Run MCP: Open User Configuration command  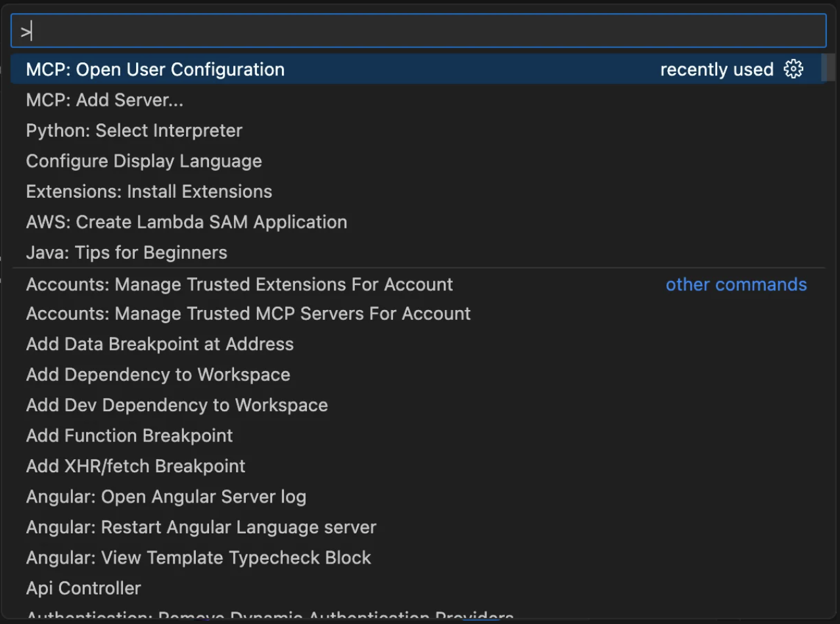coord(155,70)
